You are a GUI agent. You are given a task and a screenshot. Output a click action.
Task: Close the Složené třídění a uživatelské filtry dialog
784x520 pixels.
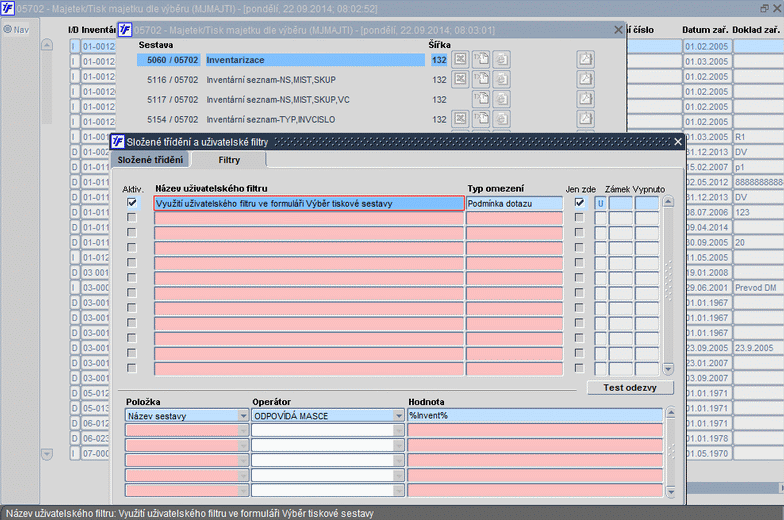[678, 142]
